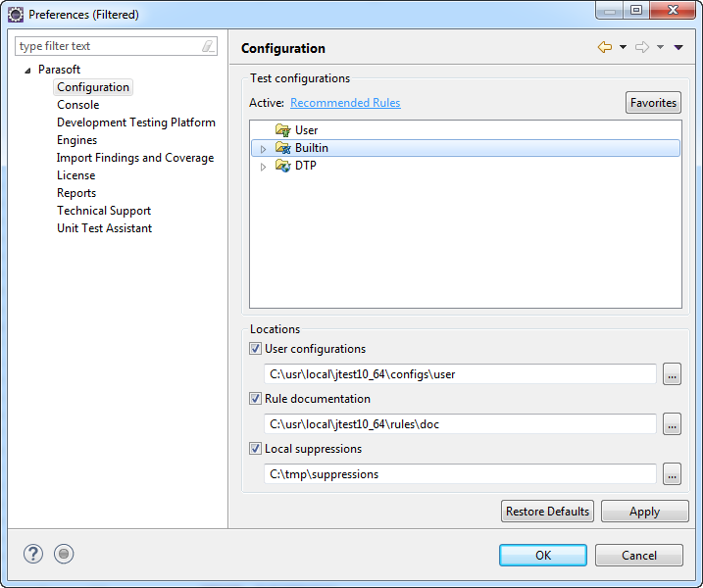Click the back navigation arrow icon

(605, 47)
